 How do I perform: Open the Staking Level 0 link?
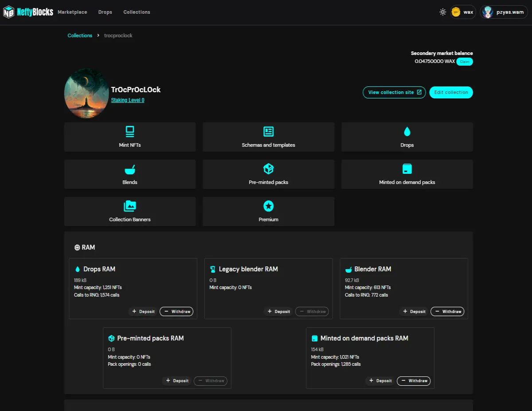click(x=128, y=100)
